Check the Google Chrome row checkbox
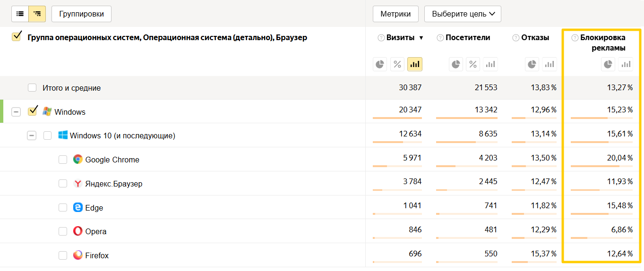This screenshot has height=271, width=644. click(x=63, y=160)
